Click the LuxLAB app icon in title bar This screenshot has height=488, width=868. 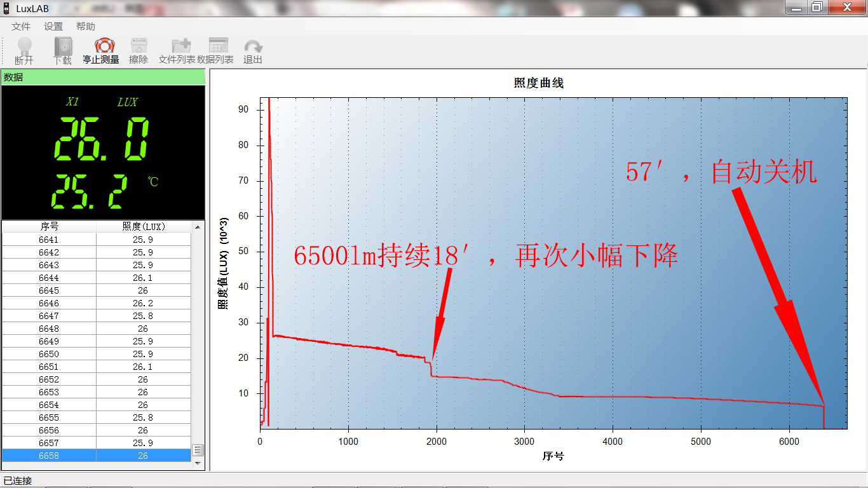6,8
